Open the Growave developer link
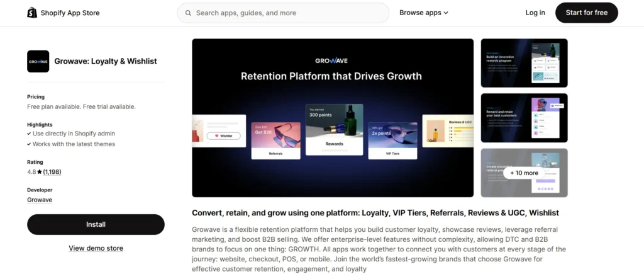 pyautogui.click(x=40, y=200)
